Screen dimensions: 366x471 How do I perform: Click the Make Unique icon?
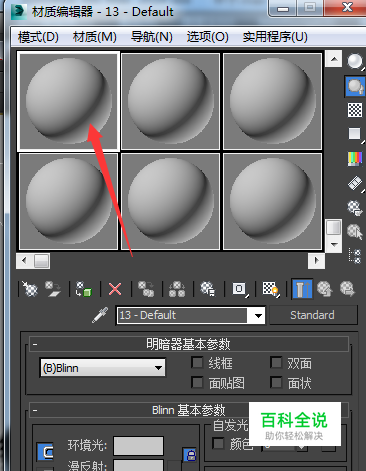click(x=177, y=289)
